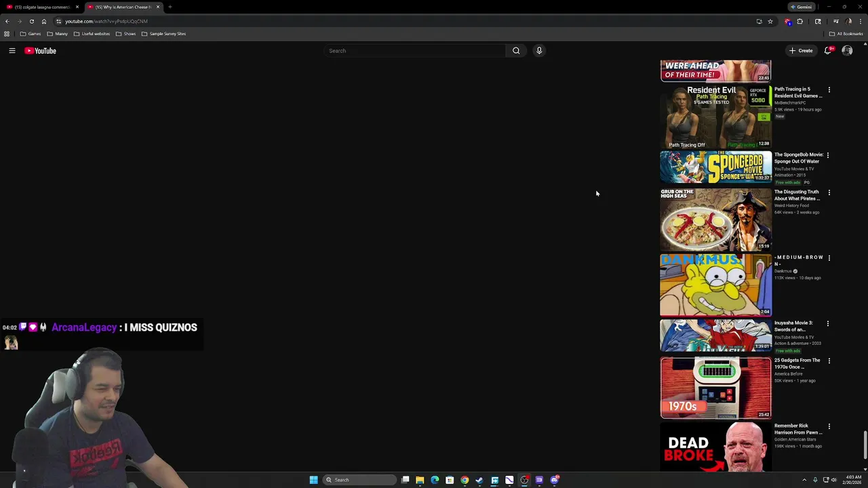Viewport: 868px width, 488px height.
Task: Reload the page with refresh icon
Action: pos(31,21)
